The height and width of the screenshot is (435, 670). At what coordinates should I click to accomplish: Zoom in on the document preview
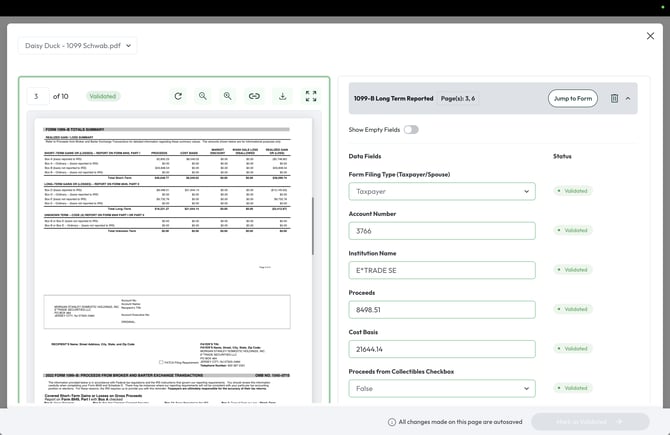227,96
